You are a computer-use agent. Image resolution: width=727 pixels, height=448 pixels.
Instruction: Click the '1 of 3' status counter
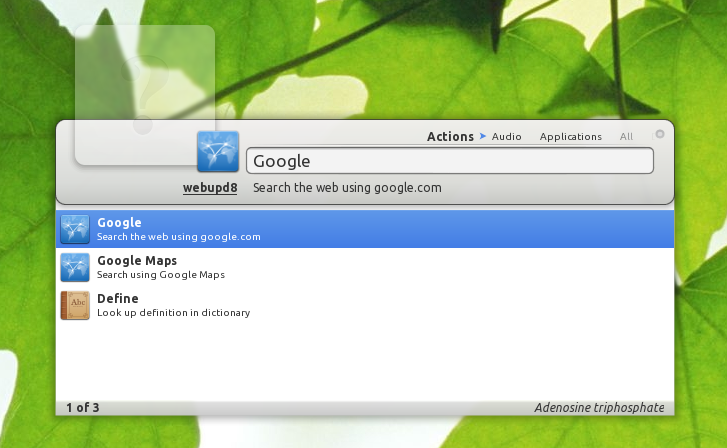pos(83,408)
